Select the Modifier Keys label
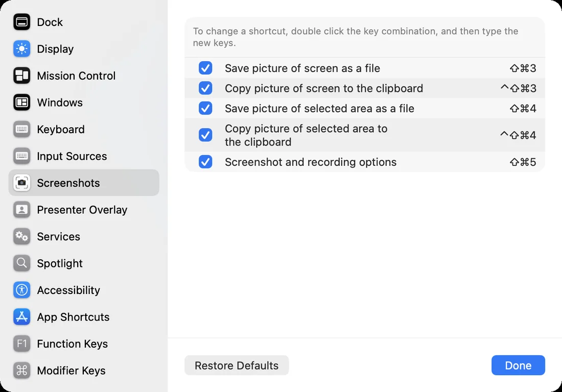This screenshot has height=392, width=562. 72,371
